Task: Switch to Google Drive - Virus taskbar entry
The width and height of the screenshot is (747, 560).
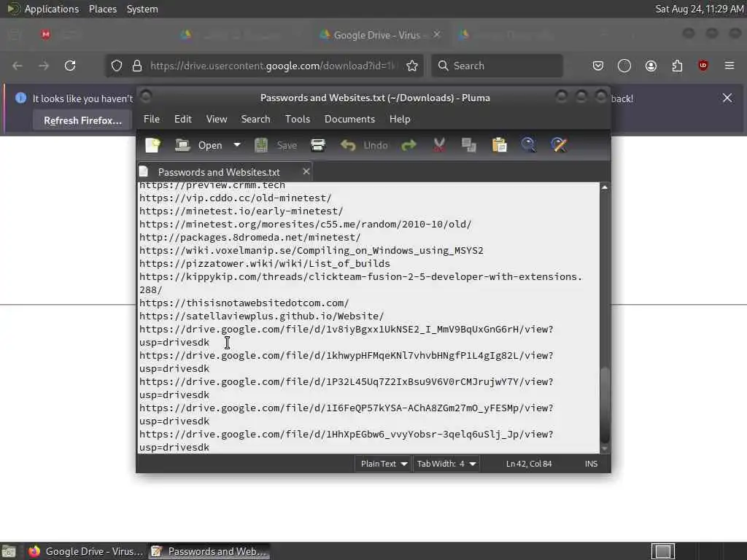Action: tap(86, 551)
